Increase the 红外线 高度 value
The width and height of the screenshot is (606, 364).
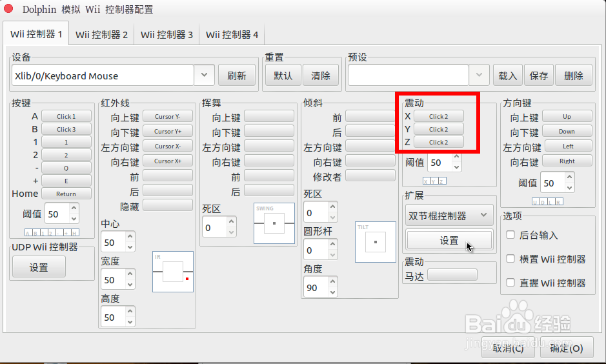click(130, 312)
